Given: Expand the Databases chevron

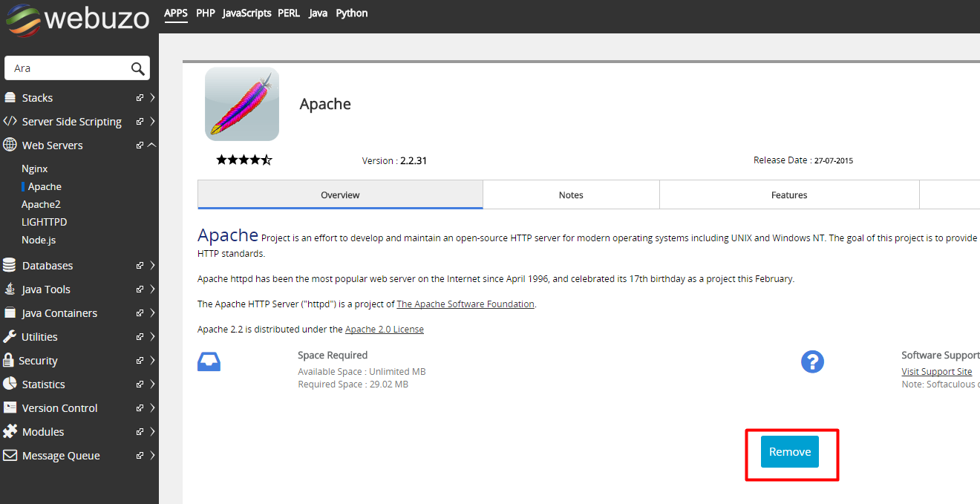Looking at the screenshot, I should pos(152,265).
